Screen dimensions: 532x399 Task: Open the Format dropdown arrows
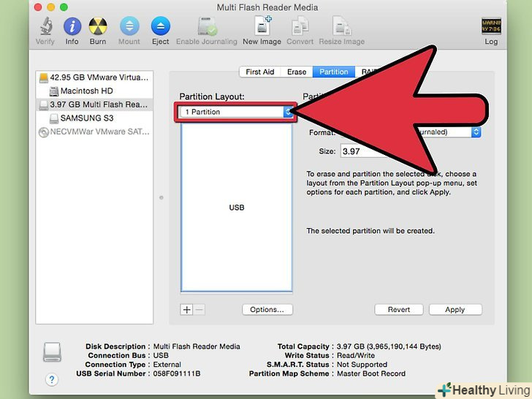476,132
